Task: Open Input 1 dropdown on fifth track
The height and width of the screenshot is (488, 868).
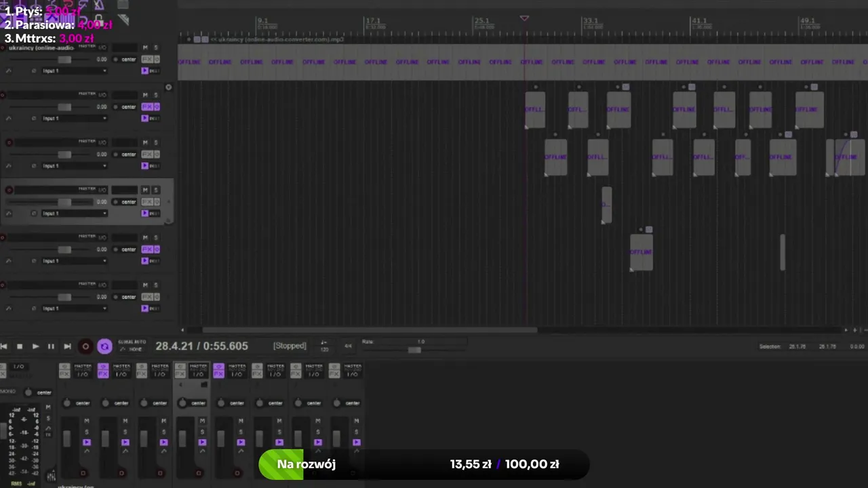Action: pos(74,260)
